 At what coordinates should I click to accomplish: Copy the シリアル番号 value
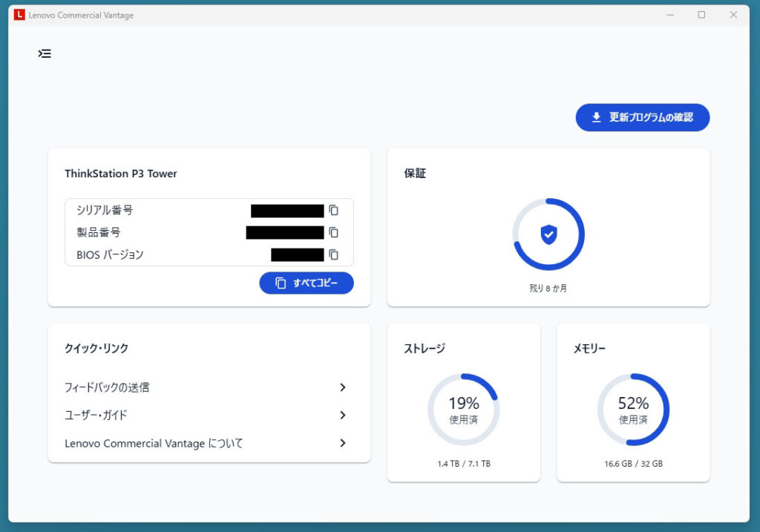pos(334,211)
